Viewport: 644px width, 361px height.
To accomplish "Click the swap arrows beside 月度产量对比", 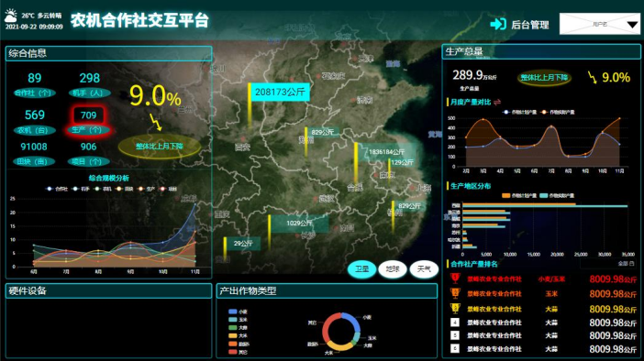I will [497, 102].
